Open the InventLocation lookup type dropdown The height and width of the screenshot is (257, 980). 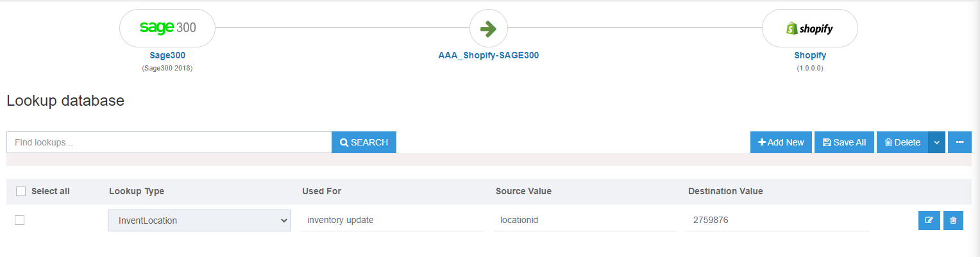[x=199, y=220]
